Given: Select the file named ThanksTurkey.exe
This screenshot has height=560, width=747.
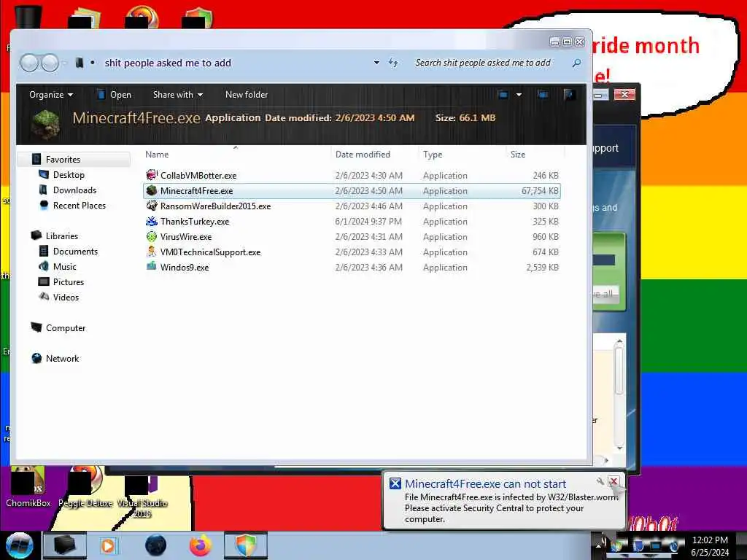Looking at the screenshot, I should [x=194, y=222].
